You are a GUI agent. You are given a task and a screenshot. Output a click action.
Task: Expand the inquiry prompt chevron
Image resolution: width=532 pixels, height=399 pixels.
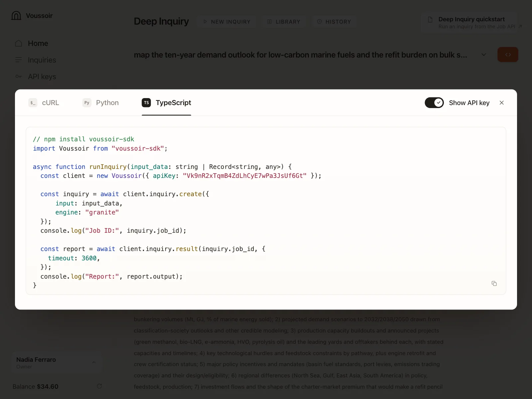point(484,55)
